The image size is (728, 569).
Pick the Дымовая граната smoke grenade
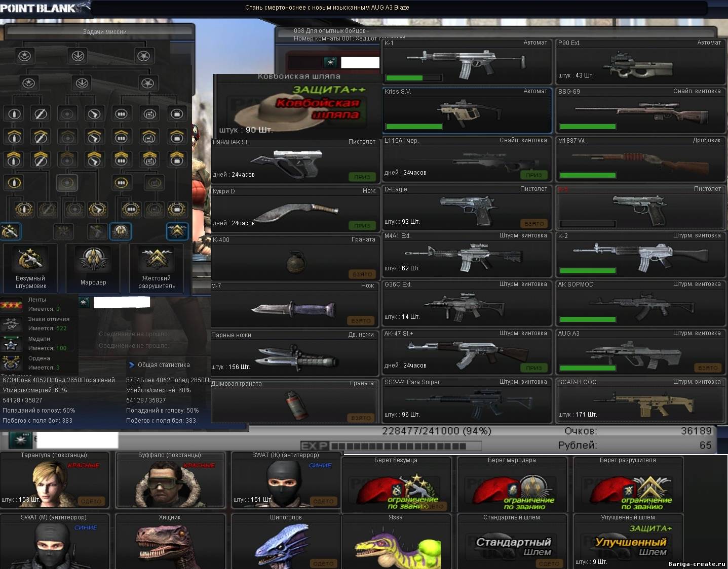[295, 402]
